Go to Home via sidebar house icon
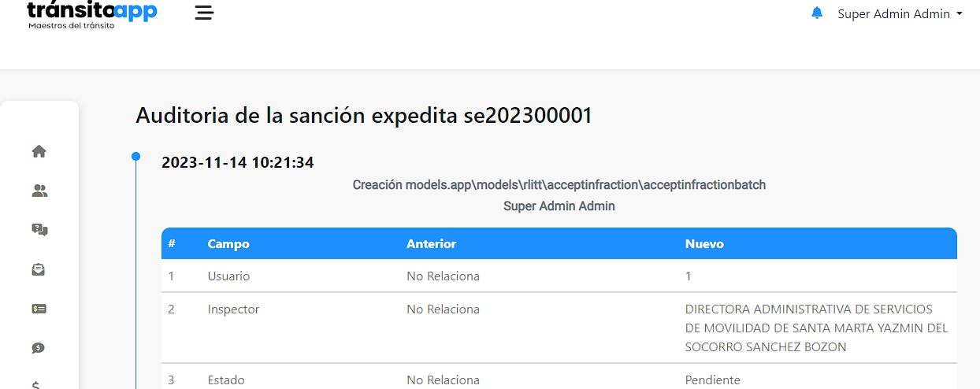This screenshot has width=980, height=389. [x=39, y=151]
